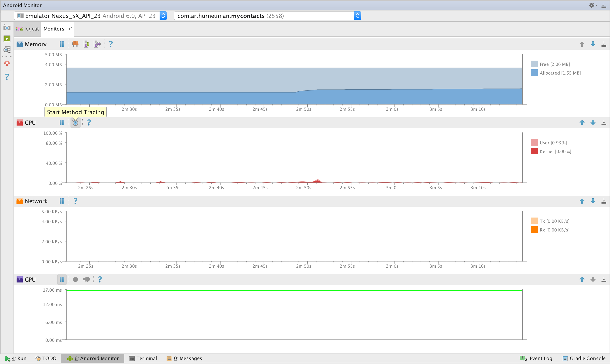The height and width of the screenshot is (364, 610).
Task: Open the TODO tool window
Action: [46, 358]
